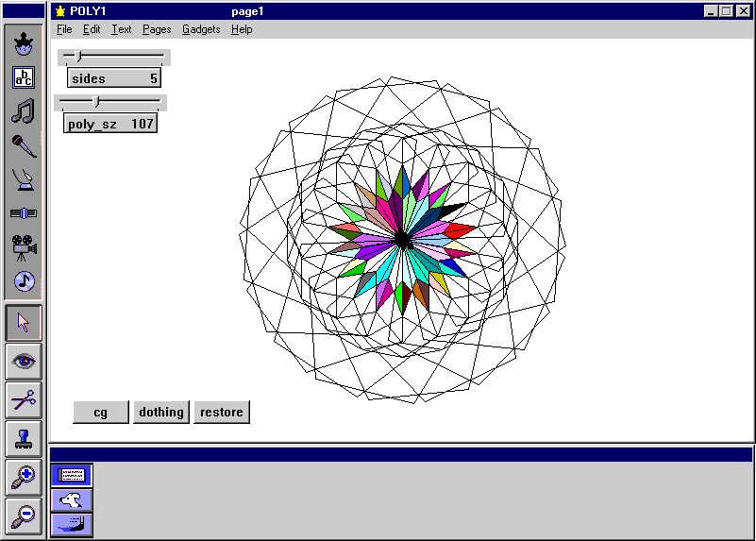This screenshot has height=541, width=756.
Task: Click the restore button
Action: tap(221, 413)
